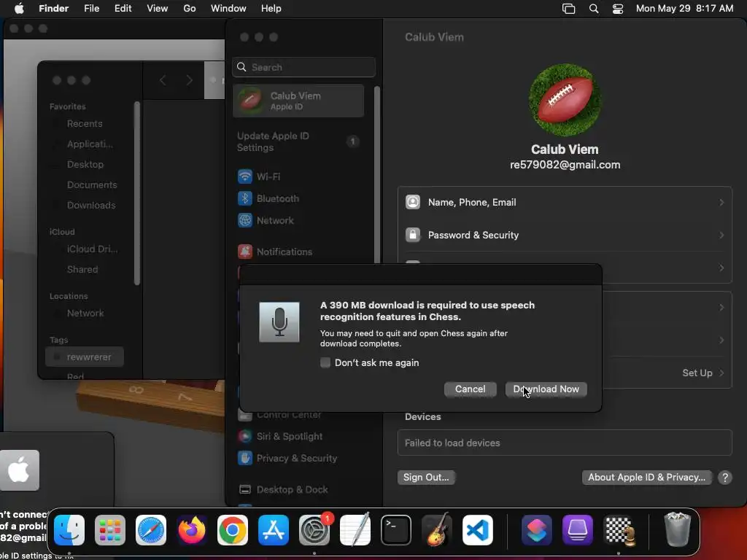Open Shortcuts app in Dock
This screenshot has height=560, width=747.
coord(536,530)
